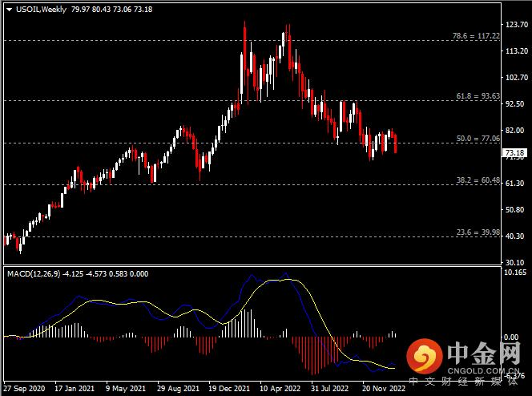
Task: Click the current price tag 73.18
Action: (x=514, y=152)
